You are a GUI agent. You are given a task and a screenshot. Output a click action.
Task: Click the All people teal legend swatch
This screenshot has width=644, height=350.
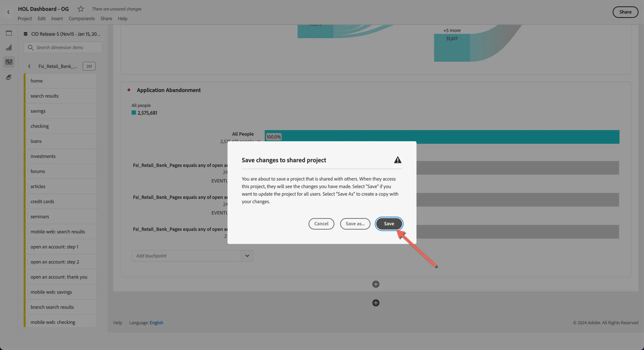click(134, 113)
